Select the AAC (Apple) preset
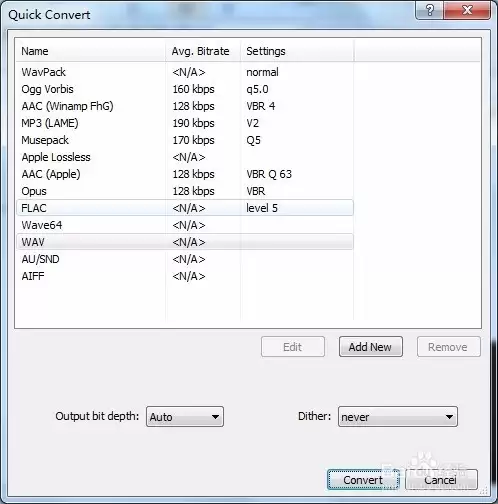Viewport: 498px width, 504px height. coord(185,174)
